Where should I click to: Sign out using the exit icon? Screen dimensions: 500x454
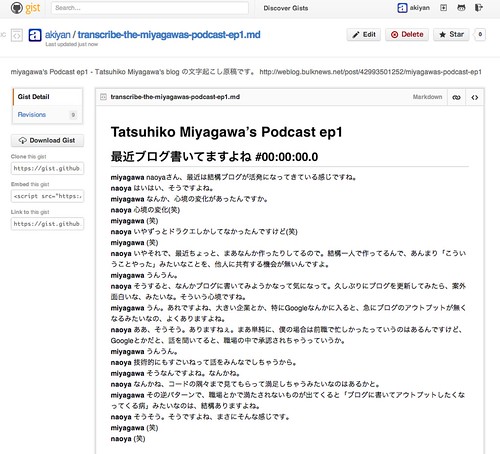(479, 8)
